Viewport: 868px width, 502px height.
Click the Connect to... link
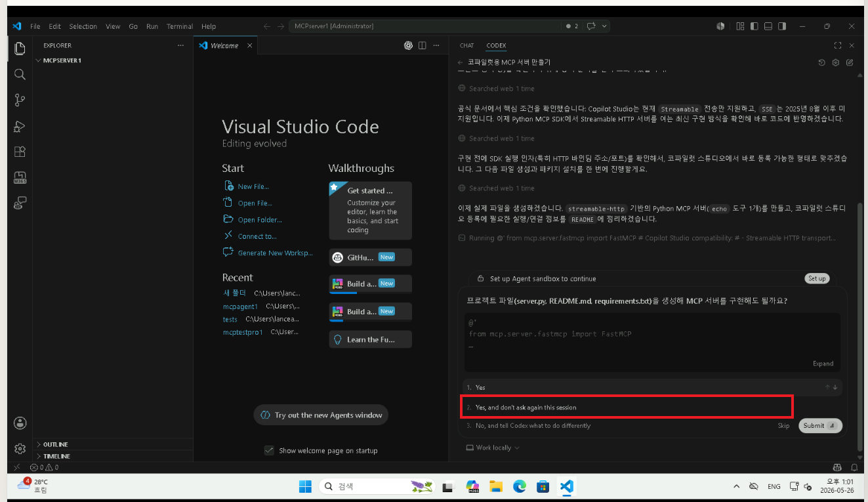[257, 236]
